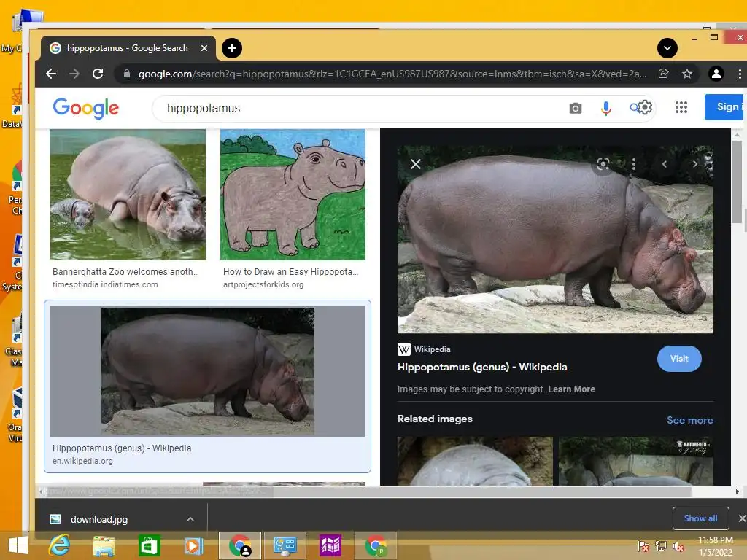The image size is (747, 560).
Task: Open the Windows Start button
Action: point(18,545)
